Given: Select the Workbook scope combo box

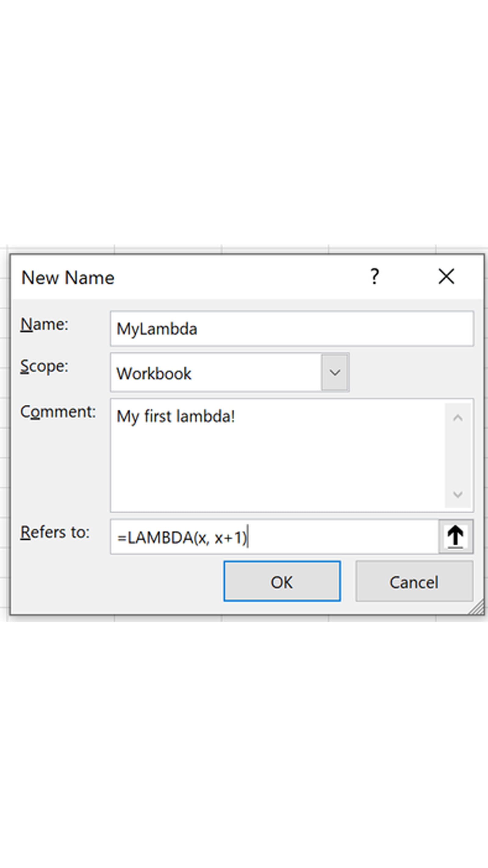Looking at the screenshot, I should pyautogui.click(x=216, y=373).
